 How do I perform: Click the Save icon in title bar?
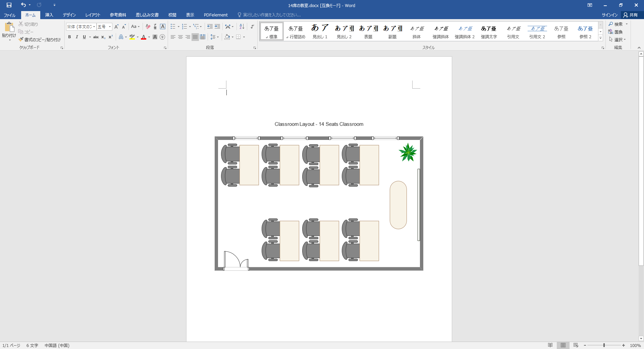9,5
